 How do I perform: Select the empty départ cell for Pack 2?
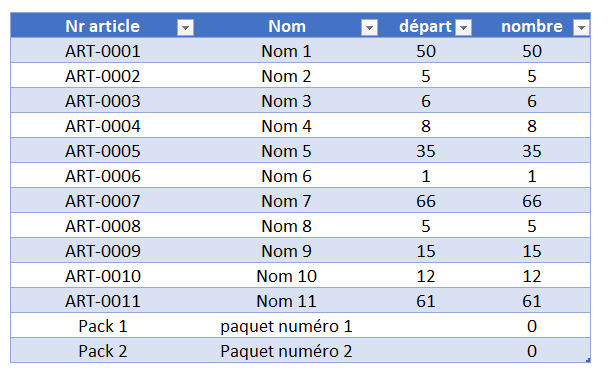(426, 351)
